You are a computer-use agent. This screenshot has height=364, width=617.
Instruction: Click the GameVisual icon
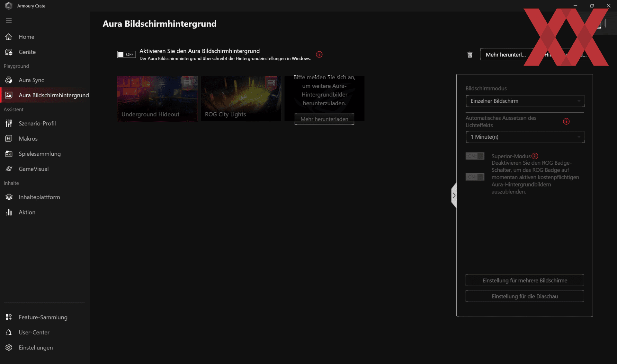click(x=9, y=169)
